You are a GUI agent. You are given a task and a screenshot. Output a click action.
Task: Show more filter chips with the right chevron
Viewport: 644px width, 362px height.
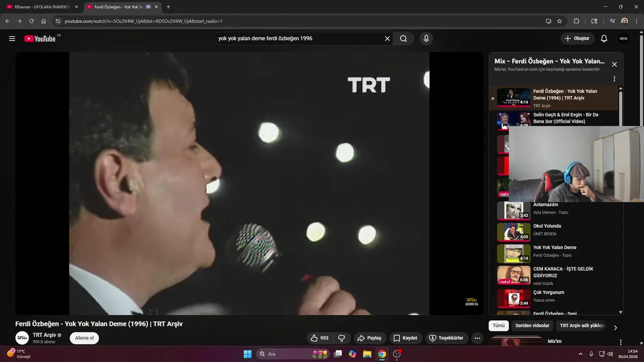(x=615, y=327)
